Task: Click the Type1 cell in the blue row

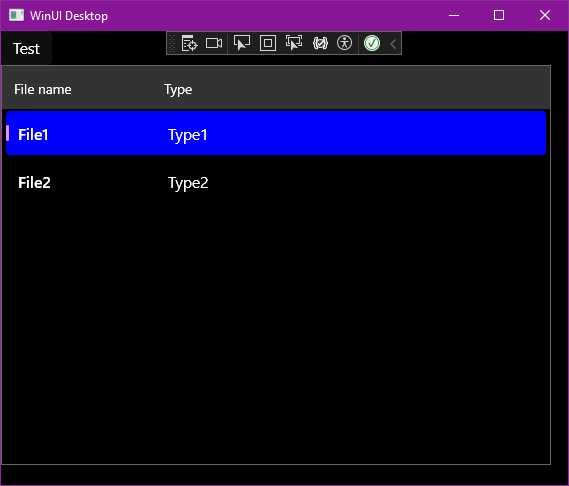Action: tap(188, 135)
